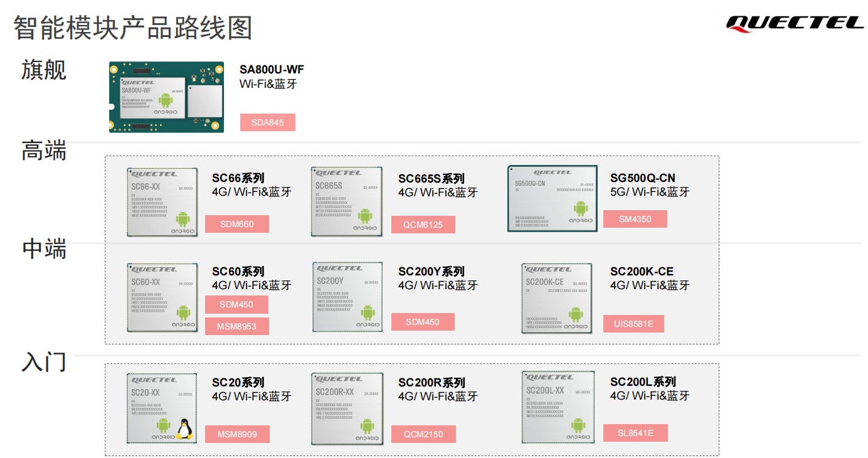Click the Android robot icon on SA800U-WF board
This screenshot has height=458, width=868.
pos(165,100)
